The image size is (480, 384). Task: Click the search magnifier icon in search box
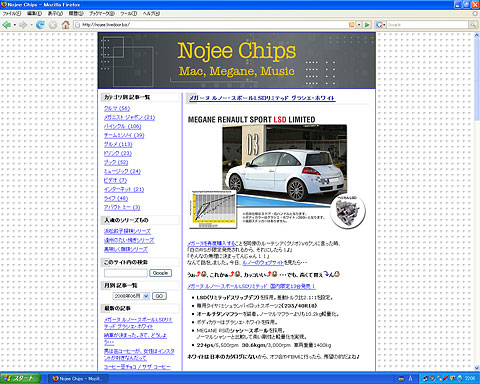473,25
